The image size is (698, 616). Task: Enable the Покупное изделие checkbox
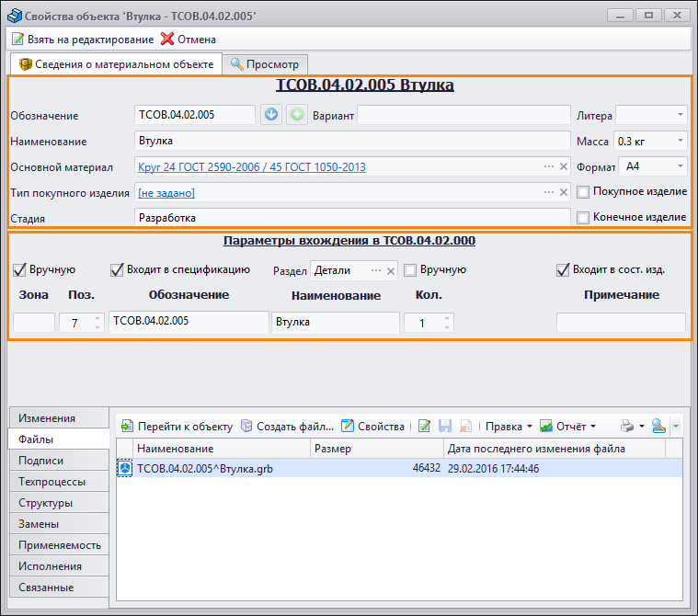click(583, 192)
